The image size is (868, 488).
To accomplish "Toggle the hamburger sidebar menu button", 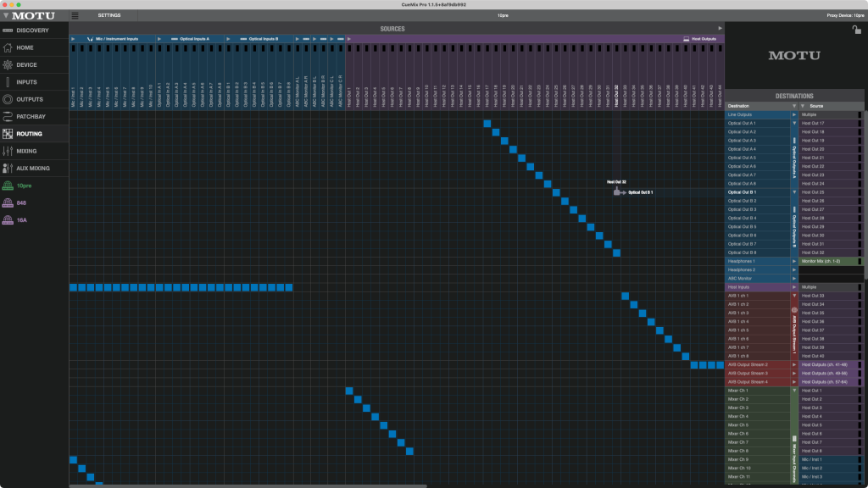I will [x=75, y=15].
